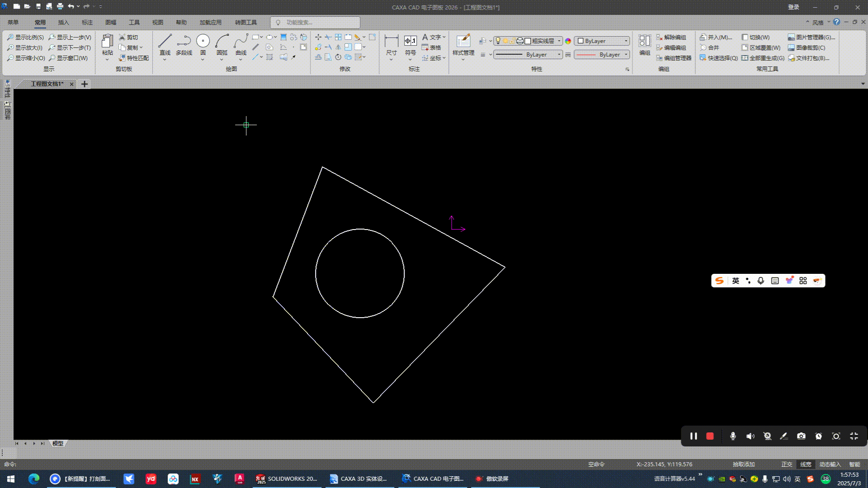Add a new document tab with plus
The image size is (868, 488).
point(85,84)
